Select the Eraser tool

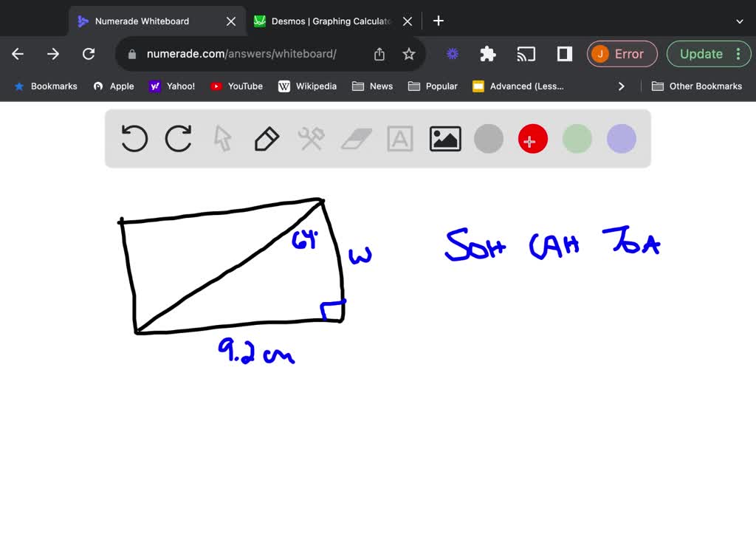[x=355, y=139]
